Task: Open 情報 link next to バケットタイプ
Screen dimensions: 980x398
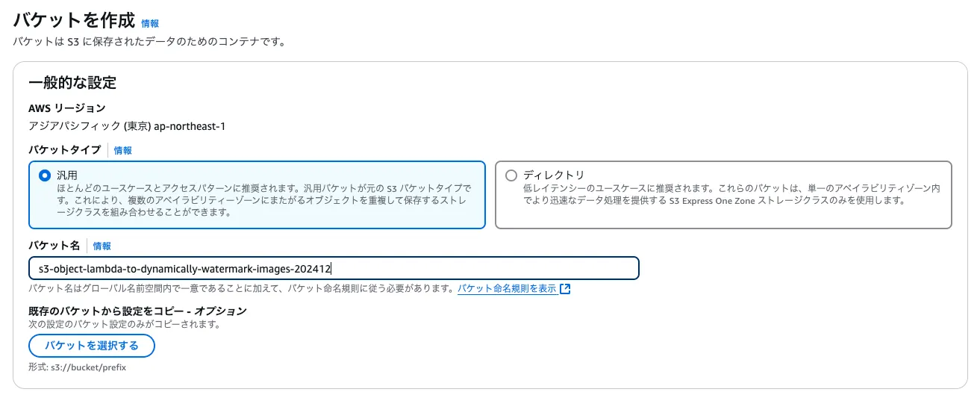Action: (x=122, y=150)
